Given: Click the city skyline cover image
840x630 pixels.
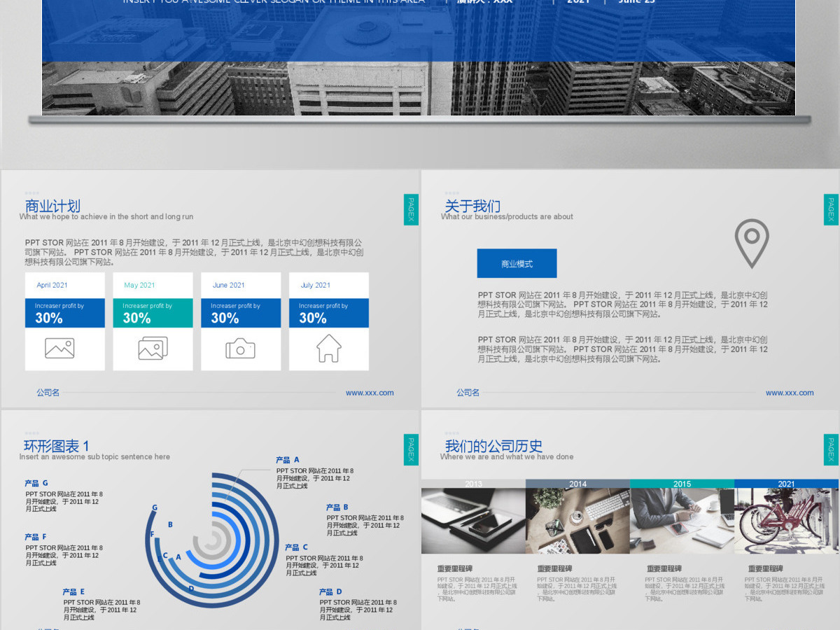Looking at the screenshot, I should (419, 57).
